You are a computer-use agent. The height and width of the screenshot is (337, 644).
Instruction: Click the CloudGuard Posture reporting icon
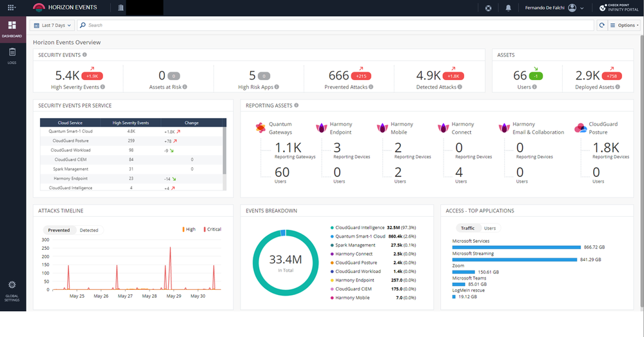580,128
